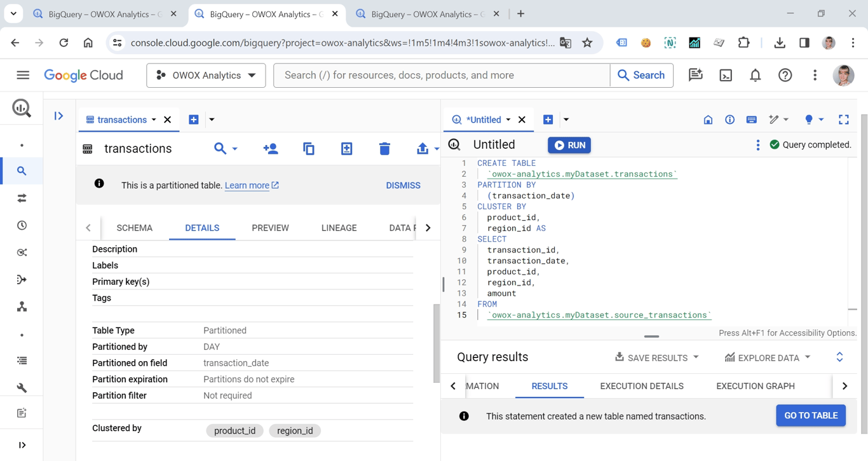The height and width of the screenshot is (461, 868).
Task: Click the Share table icon
Action: tap(271, 149)
